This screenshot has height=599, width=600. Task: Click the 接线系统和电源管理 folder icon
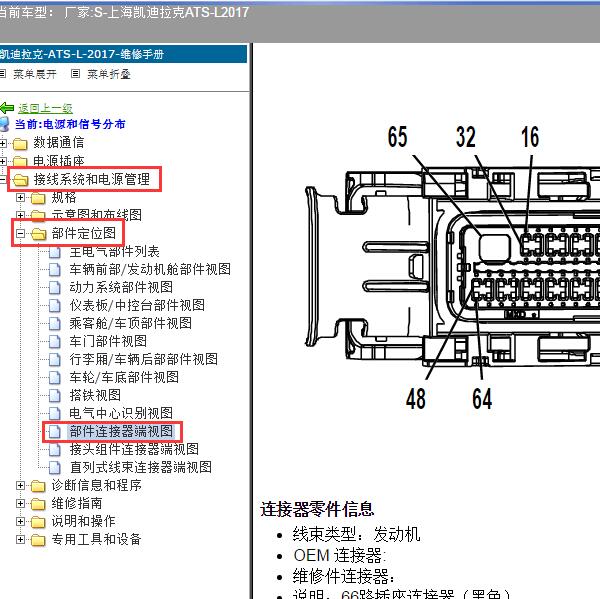click(x=20, y=180)
